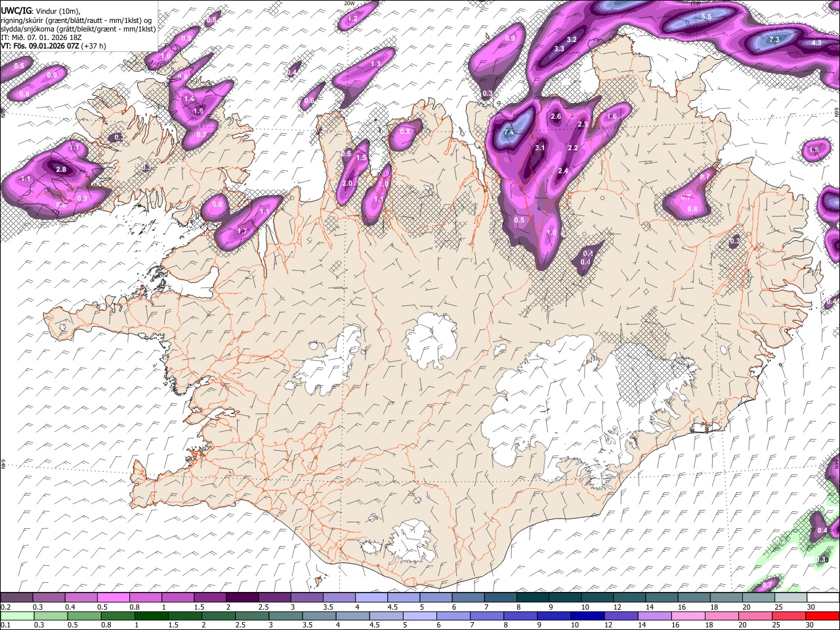The image size is (840, 630).
Task: Click the 4.3 snowfall value
Action: 816,43
